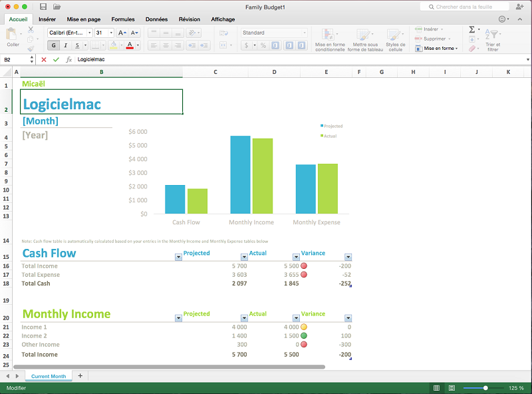The width and height of the screenshot is (532, 394).
Task: Click the Save icon in title bar
Action: click(x=43, y=7)
